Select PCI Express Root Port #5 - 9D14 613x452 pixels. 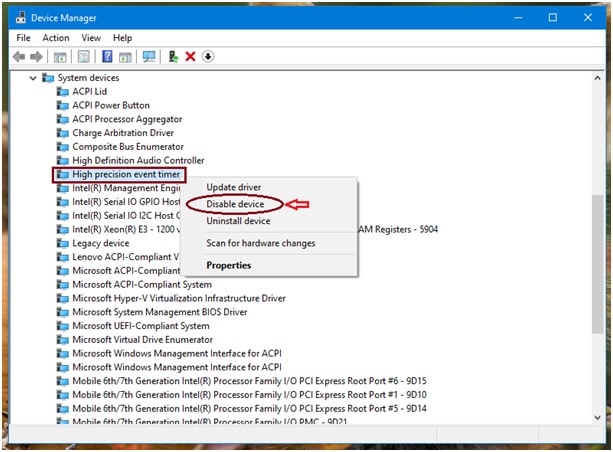(249, 409)
